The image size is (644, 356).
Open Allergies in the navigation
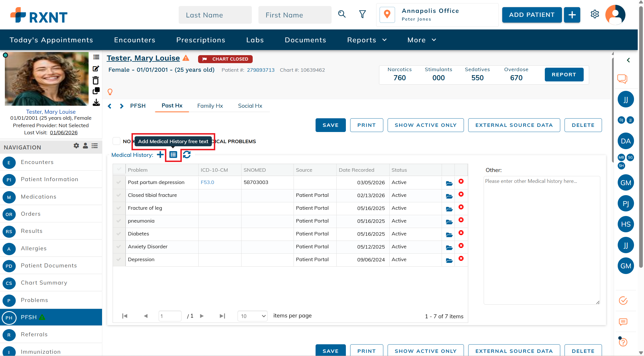click(34, 248)
